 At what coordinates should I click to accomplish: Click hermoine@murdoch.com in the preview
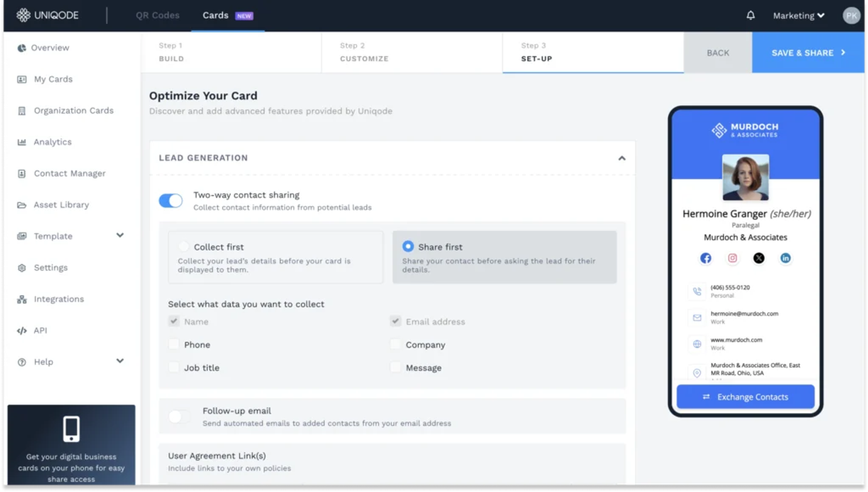[x=744, y=314]
